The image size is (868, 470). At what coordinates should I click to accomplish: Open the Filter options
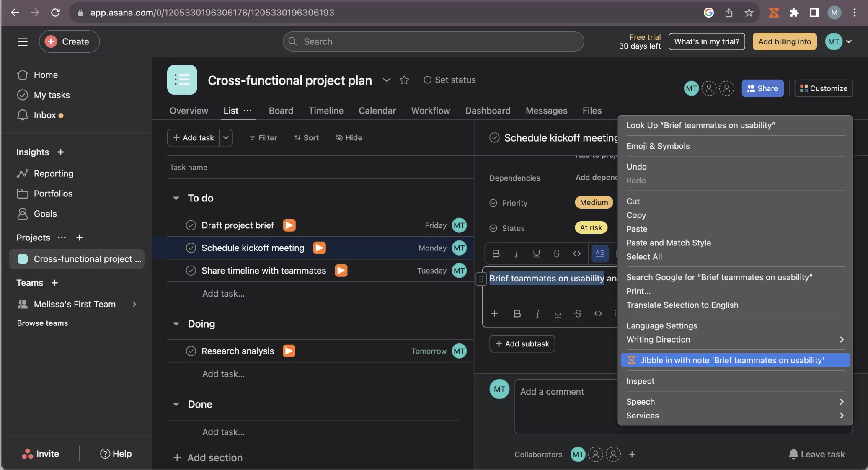pyautogui.click(x=263, y=138)
